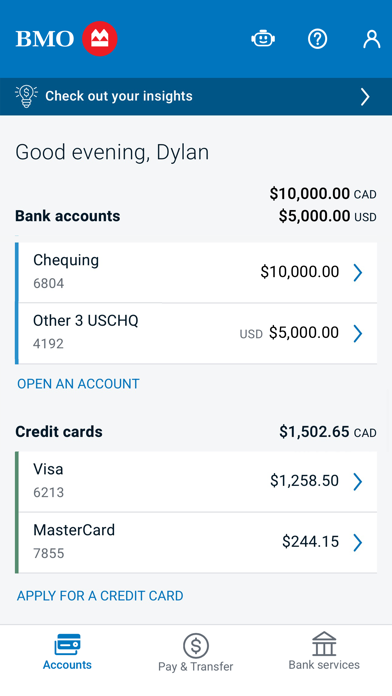This screenshot has height=696, width=392.
Task: Expand insights banner with right chevron
Action: (x=365, y=96)
